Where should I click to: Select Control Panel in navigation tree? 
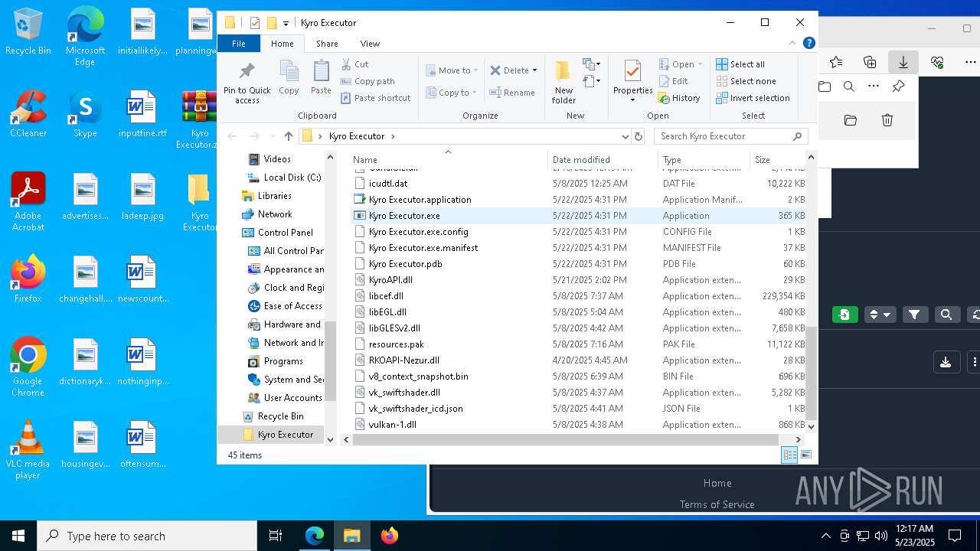pos(285,233)
